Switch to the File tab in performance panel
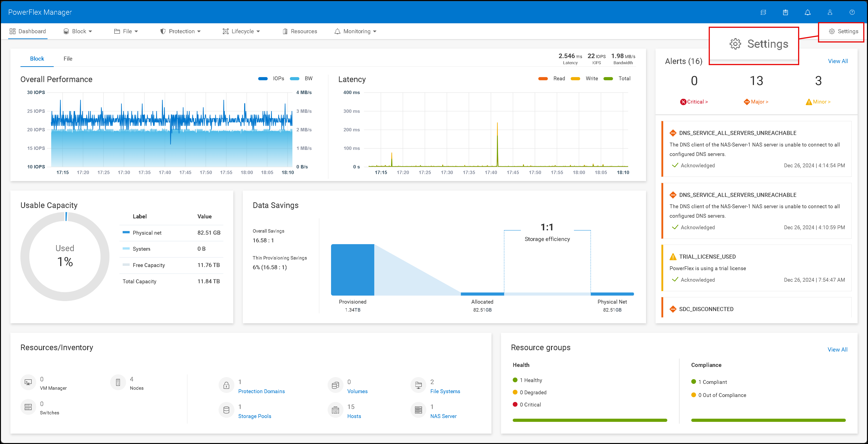 click(x=68, y=58)
